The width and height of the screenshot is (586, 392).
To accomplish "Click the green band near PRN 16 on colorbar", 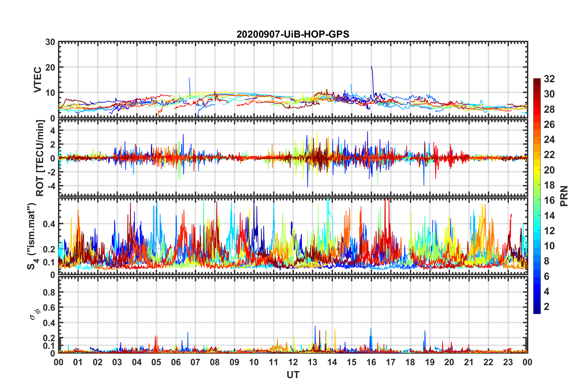I will [x=537, y=200].
